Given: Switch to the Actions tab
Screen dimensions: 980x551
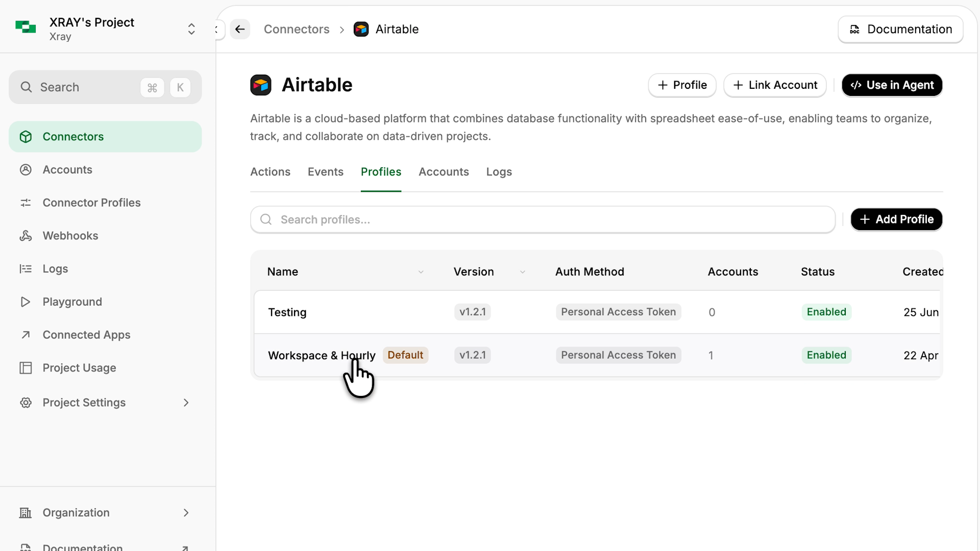Looking at the screenshot, I should tap(270, 172).
